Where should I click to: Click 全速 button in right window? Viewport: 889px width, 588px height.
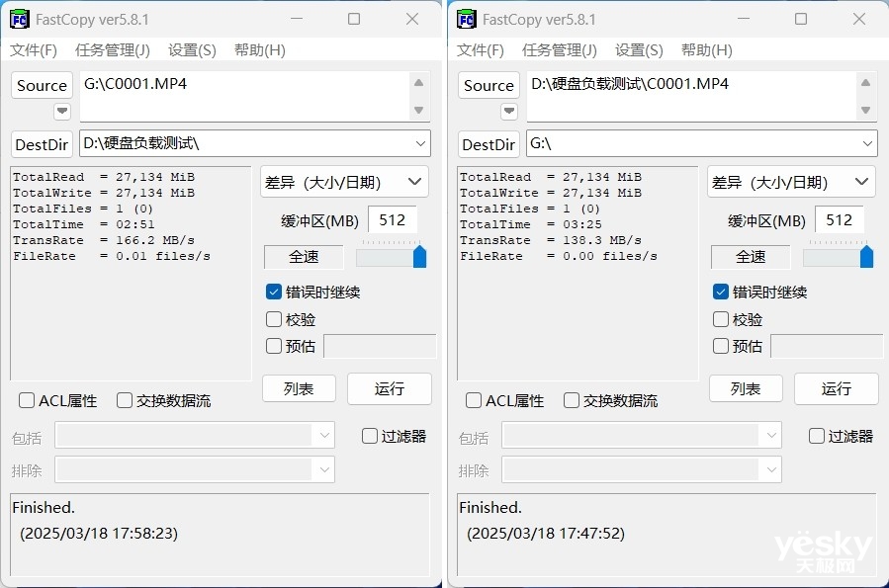coord(751,257)
